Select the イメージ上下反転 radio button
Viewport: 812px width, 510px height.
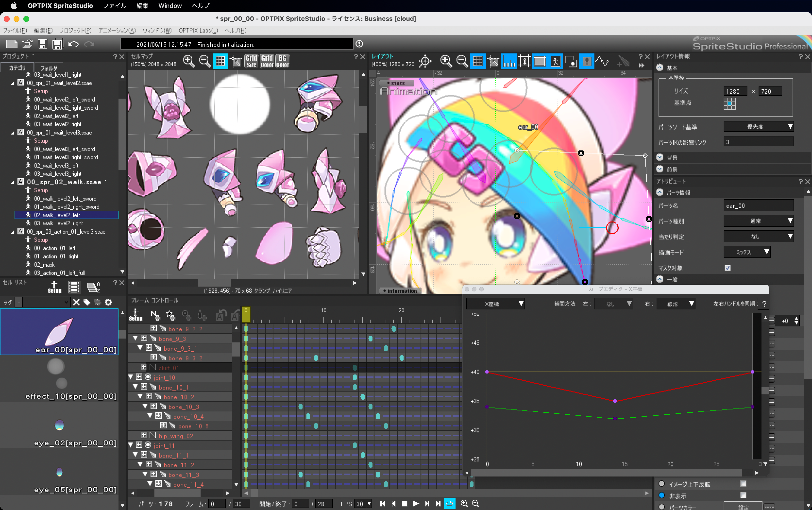(x=662, y=484)
